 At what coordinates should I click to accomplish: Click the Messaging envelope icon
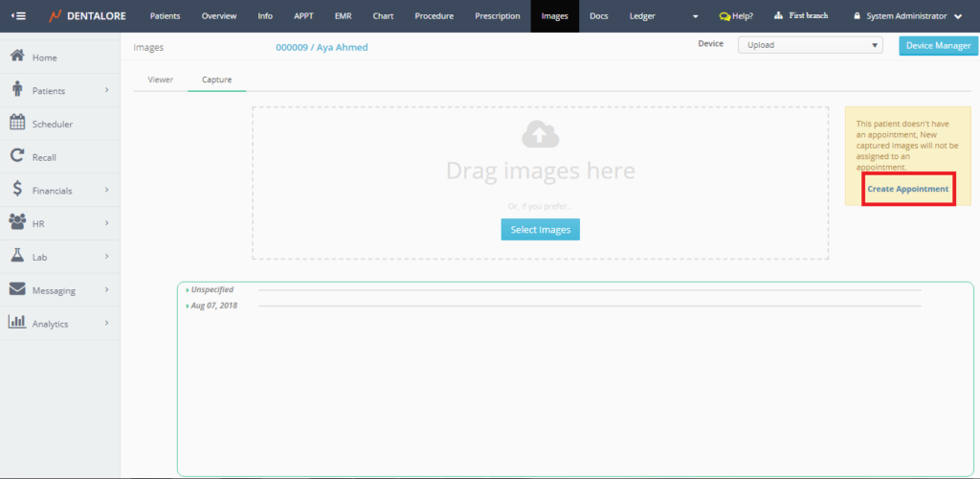coord(17,289)
